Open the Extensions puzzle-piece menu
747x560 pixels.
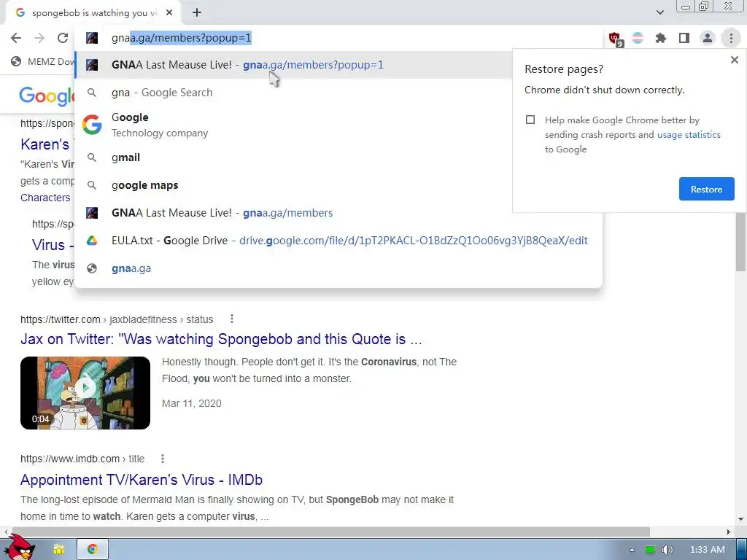tap(661, 38)
